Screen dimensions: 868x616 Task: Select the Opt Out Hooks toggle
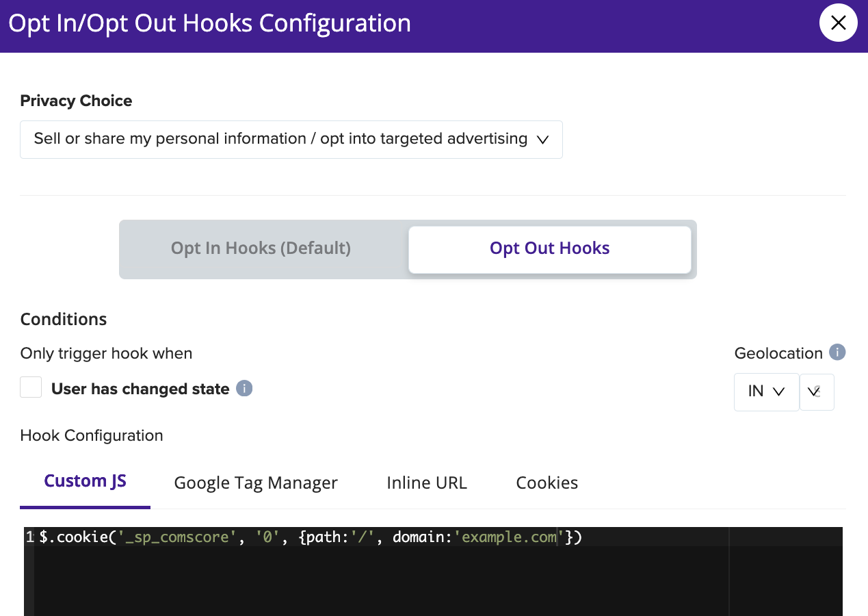pos(549,248)
